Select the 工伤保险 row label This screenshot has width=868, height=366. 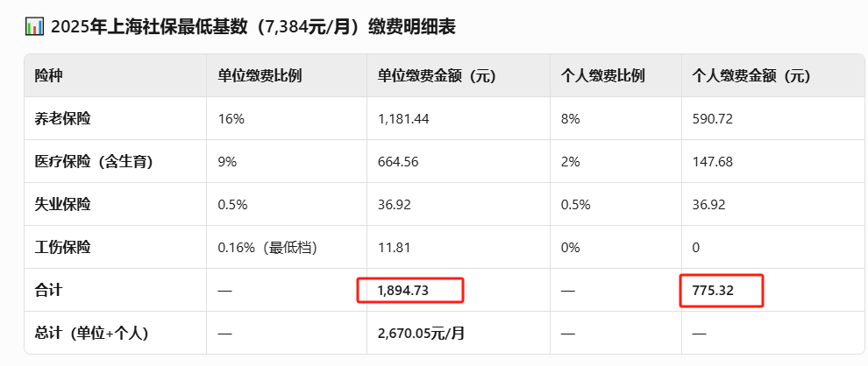pos(62,247)
